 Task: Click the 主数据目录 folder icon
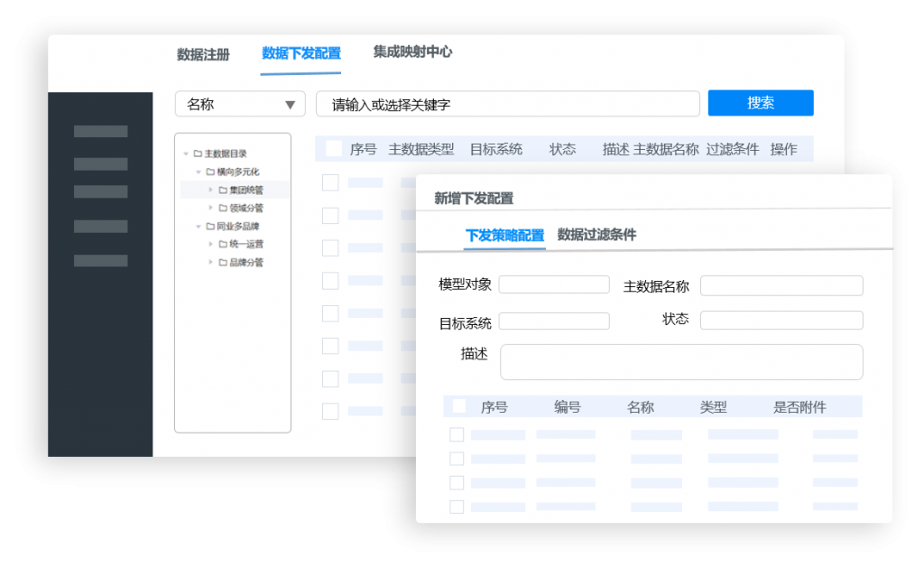click(197, 154)
